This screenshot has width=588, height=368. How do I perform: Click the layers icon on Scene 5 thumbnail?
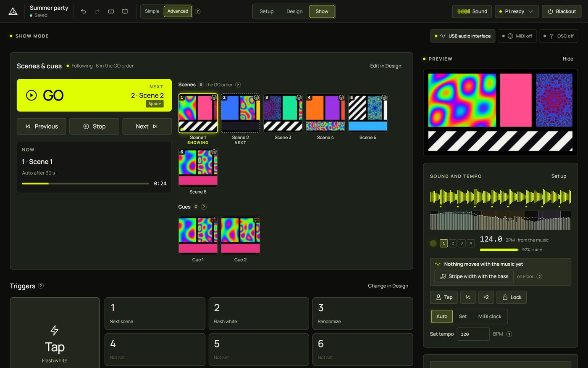click(383, 98)
